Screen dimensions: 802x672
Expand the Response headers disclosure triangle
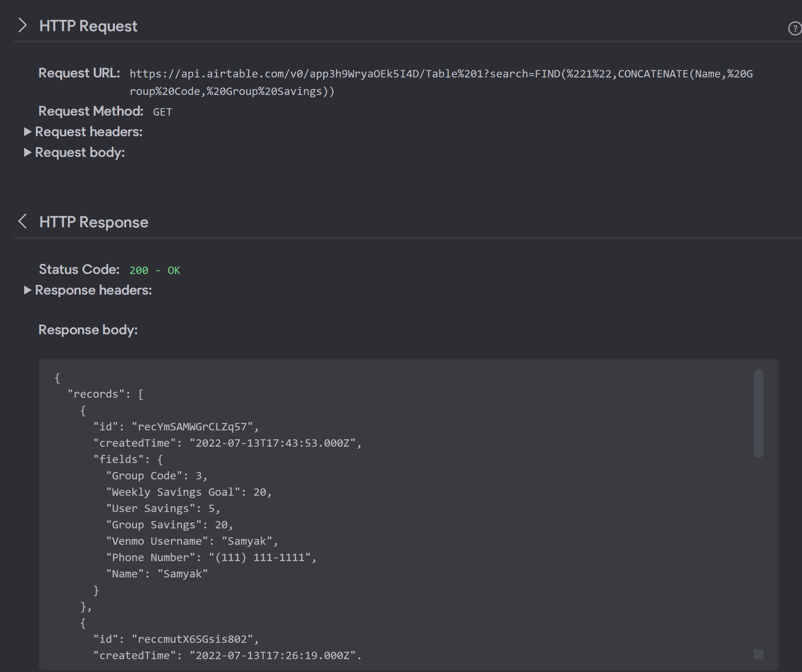click(27, 290)
